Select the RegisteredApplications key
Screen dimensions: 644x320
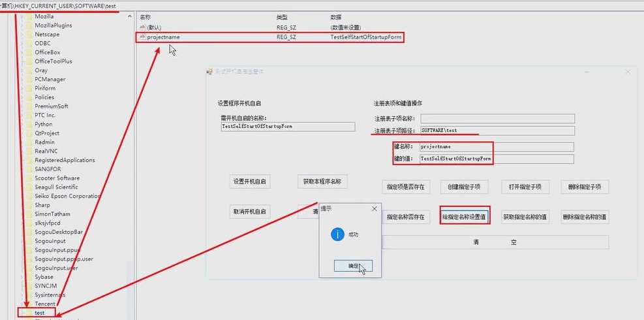pos(65,161)
